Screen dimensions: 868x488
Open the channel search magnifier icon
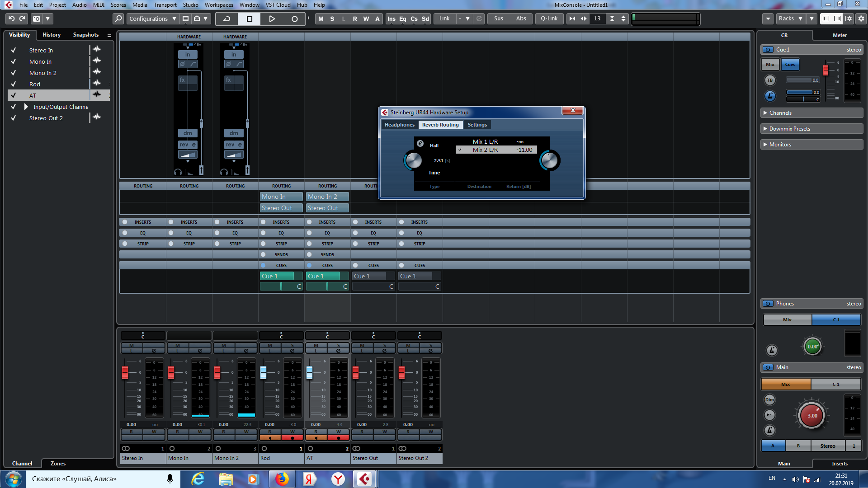118,19
